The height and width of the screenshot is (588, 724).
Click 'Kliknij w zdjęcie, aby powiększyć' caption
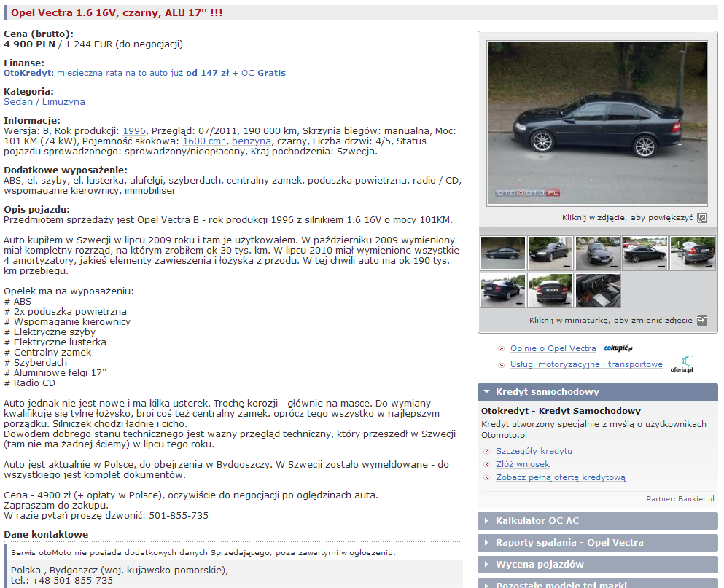pyautogui.click(x=627, y=218)
